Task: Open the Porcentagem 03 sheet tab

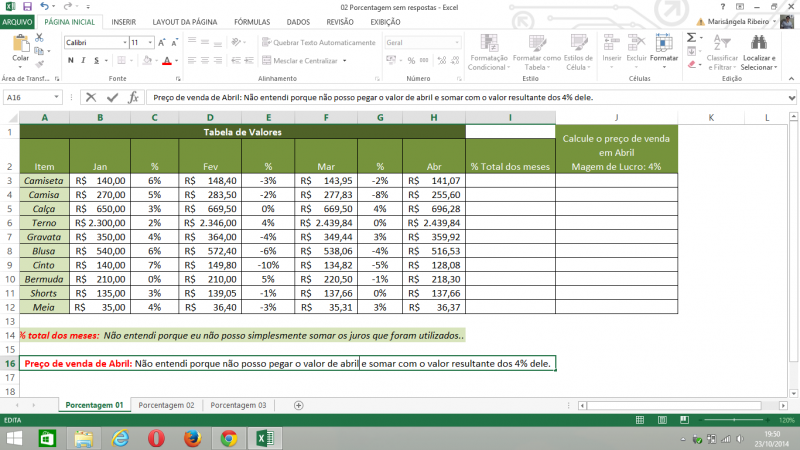Action: click(x=238, y=405)
